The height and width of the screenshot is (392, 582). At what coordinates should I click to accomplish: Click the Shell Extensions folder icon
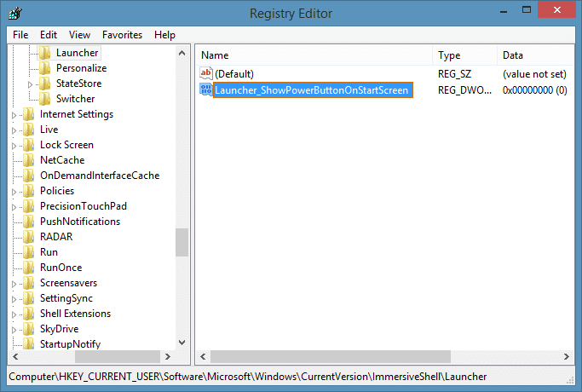coord(29,314)
